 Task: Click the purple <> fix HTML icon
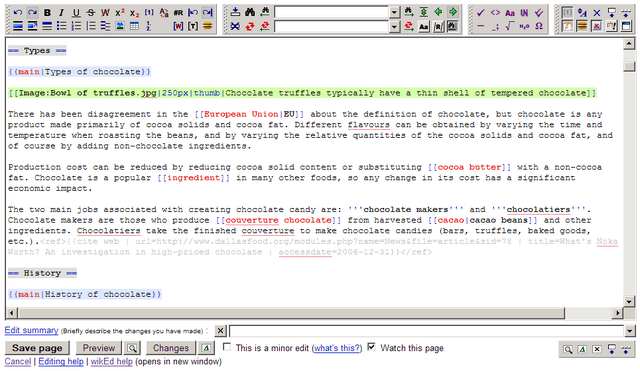pyautogui.click(x=495, y=13)
